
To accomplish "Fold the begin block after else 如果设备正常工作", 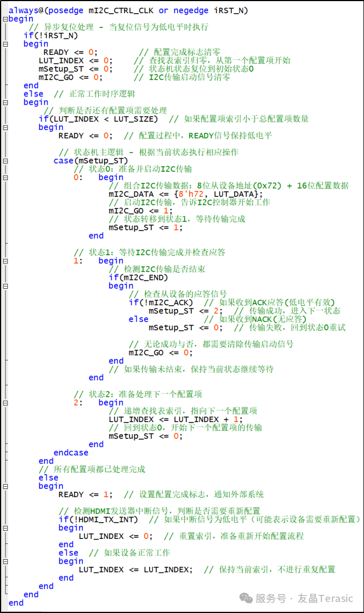I will tap(5, 561).
